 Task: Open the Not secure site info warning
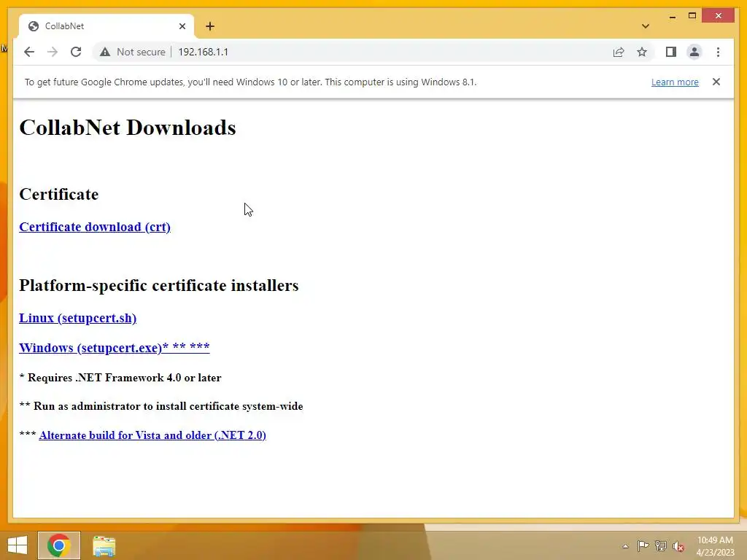[x=133, y=52]
